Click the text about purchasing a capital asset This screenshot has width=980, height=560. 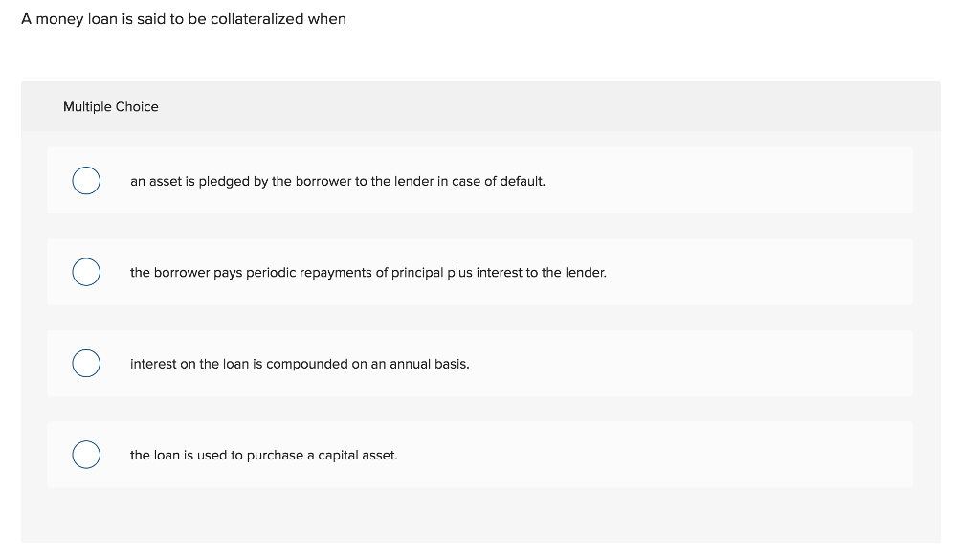[x=263, y=455]
